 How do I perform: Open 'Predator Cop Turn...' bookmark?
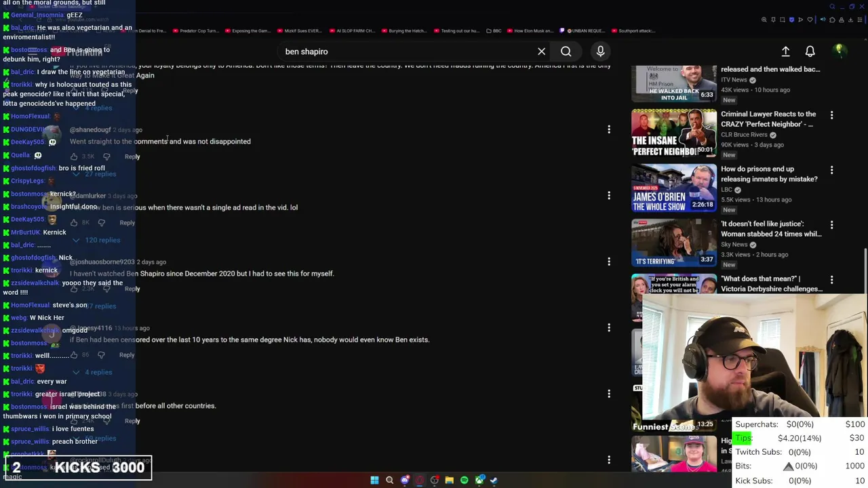click(x=196, y=30)
